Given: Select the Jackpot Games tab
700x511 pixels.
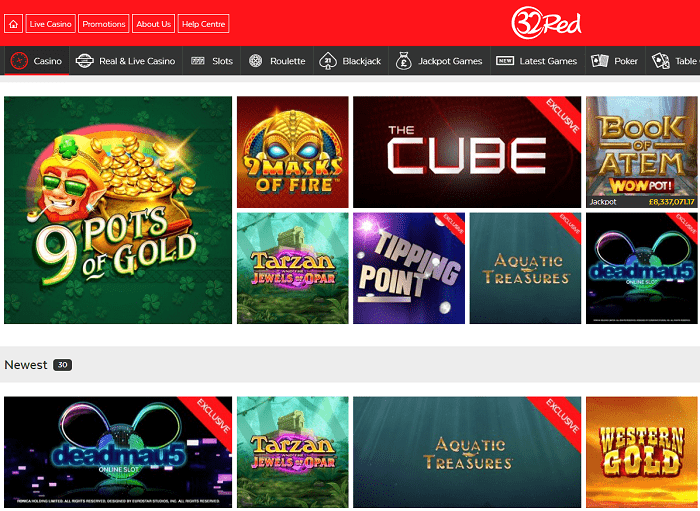Looking at the screenshot, I should (439, 61).
